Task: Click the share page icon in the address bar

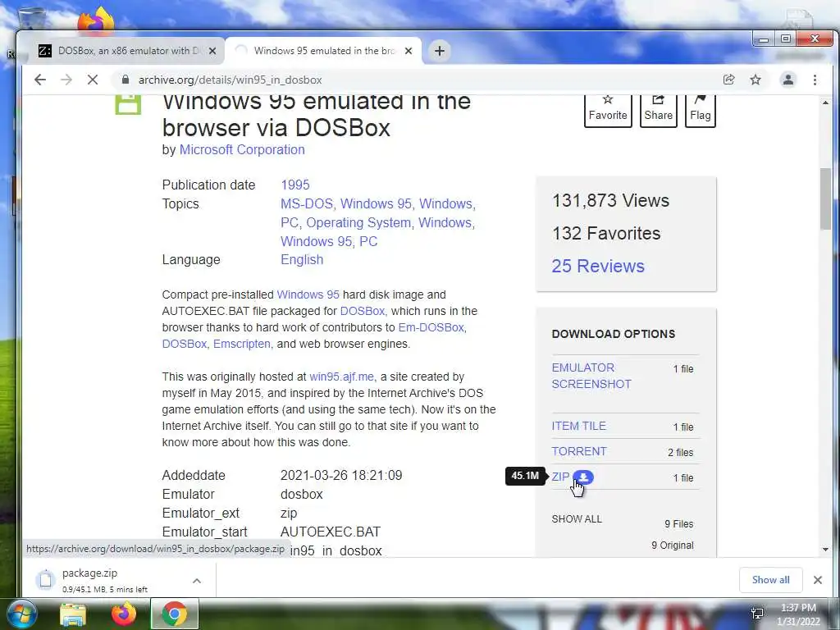Action: click(x=728, y=80)
